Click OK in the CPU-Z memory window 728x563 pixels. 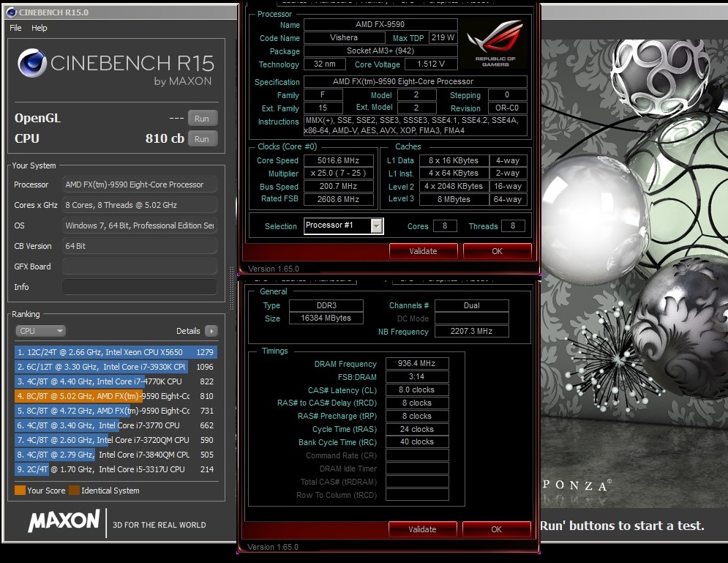coord(496,529)
